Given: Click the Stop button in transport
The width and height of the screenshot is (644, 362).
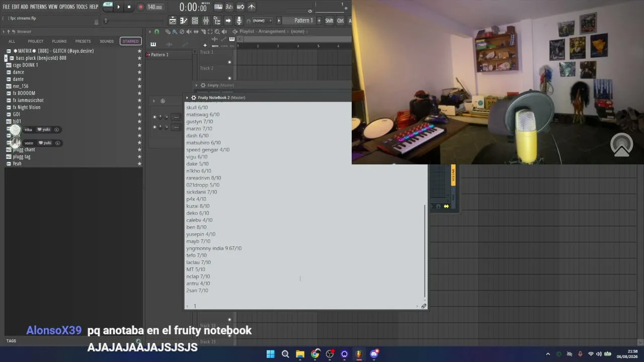Looking at the screenshot, I should click(x=129, y=7).
